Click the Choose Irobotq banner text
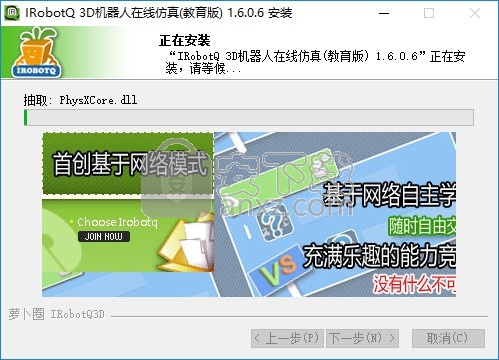The width and height of the screenshot is (499, 360). point(117,222)
